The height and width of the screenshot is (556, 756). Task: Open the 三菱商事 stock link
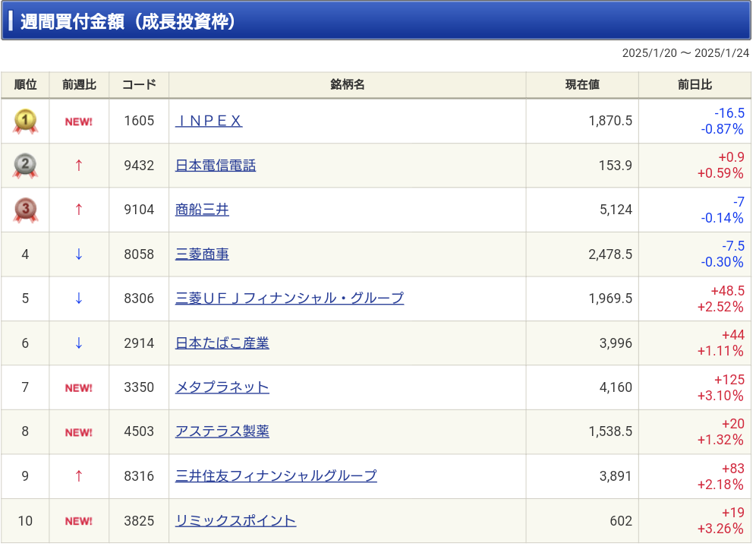[x=202, y=254]
